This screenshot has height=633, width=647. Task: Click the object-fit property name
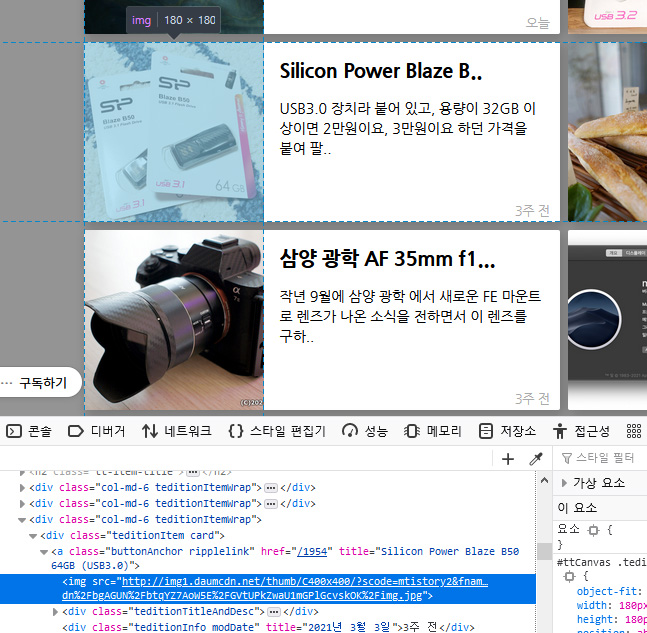[x=607, y=591]
